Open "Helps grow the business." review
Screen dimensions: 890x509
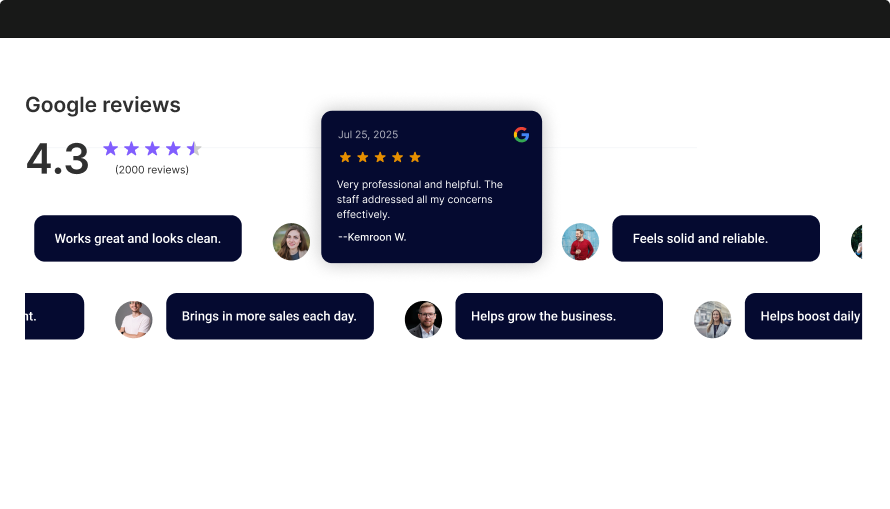(558, 316)
